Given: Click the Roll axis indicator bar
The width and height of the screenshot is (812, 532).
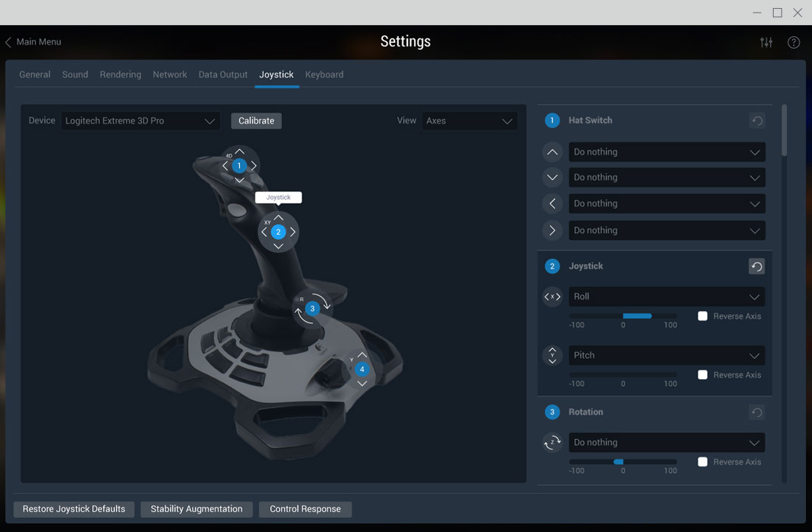Looking at the screenshot, I should tap(623, 316).
